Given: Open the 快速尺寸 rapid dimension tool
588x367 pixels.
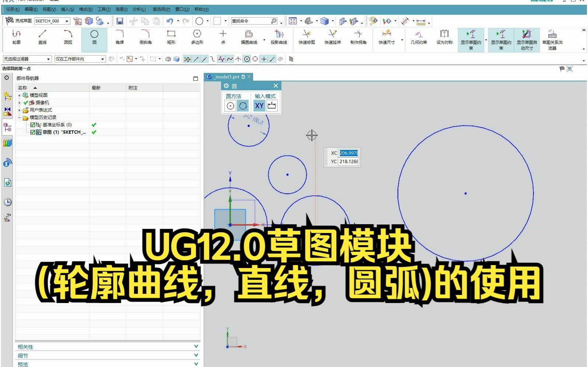Looking at the screenshot, I should 386,38.
